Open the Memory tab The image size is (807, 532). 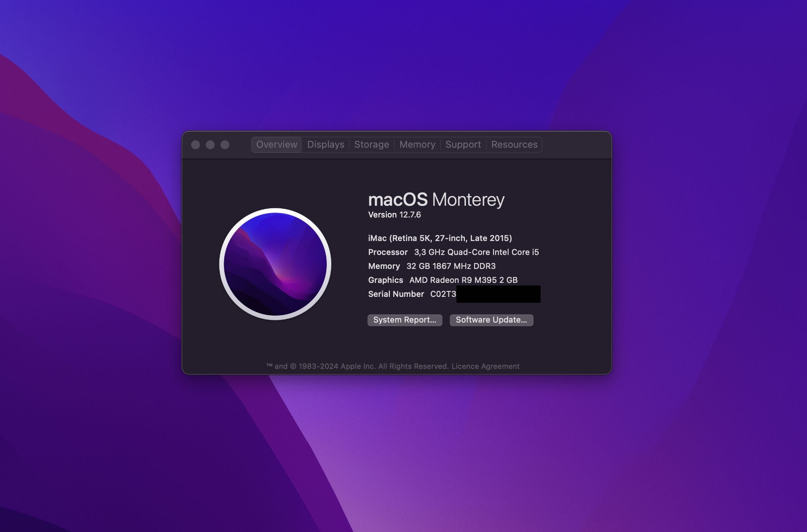pyautogui.click(x=417, y=144)
